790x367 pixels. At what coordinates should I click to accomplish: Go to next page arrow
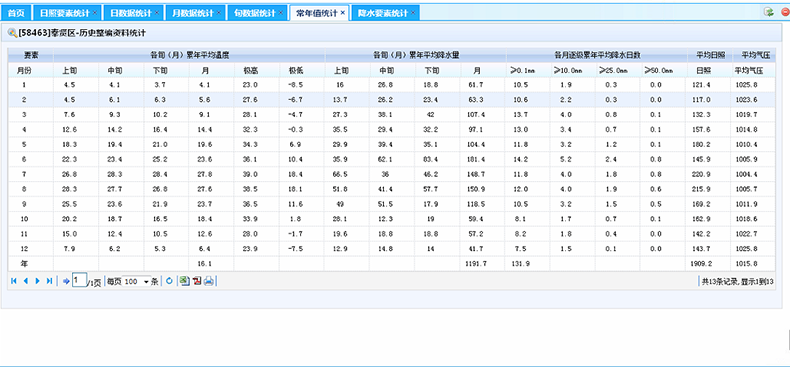(37, 281)
